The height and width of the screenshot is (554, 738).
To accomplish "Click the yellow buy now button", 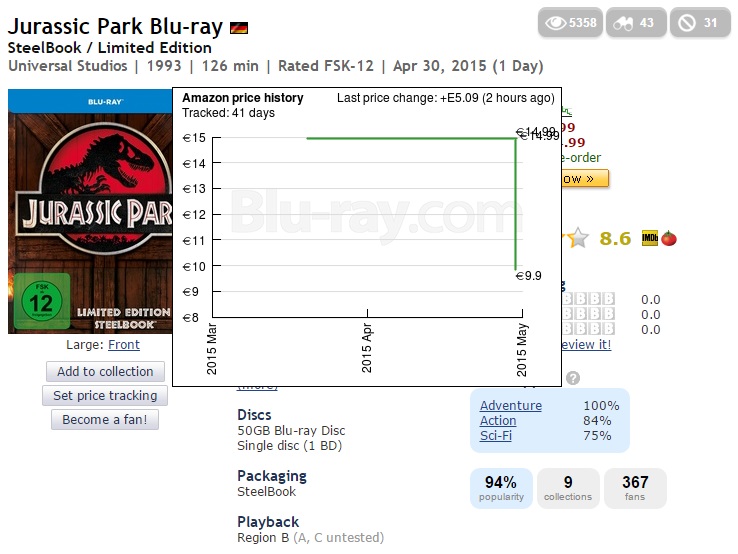I will point(585,178).
